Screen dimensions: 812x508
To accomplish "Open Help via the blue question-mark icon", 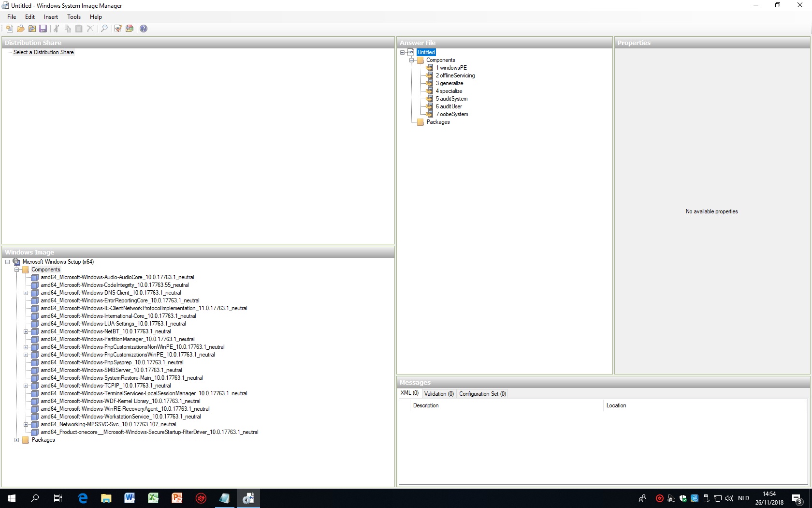I will tap(144, 29).
